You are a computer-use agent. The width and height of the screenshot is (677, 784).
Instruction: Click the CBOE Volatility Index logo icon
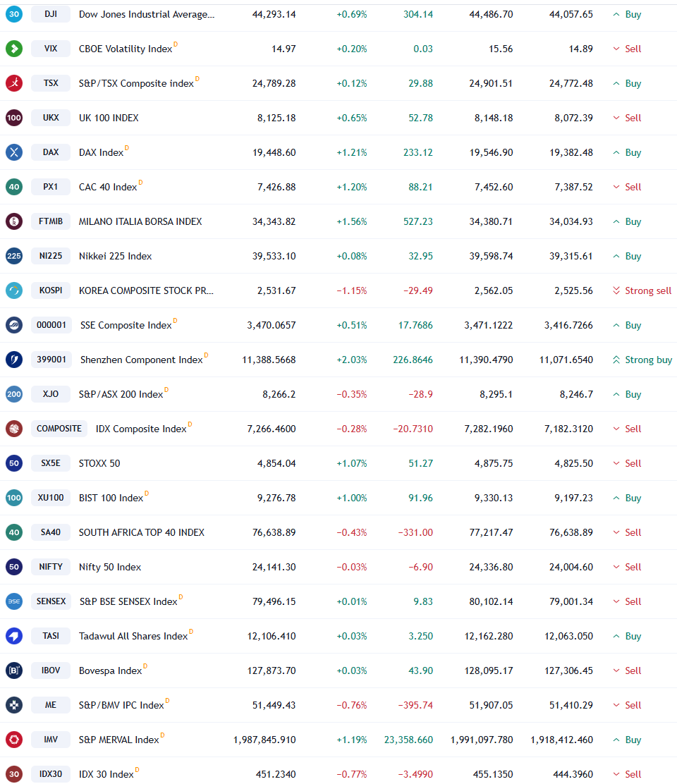tap(14, 49)
